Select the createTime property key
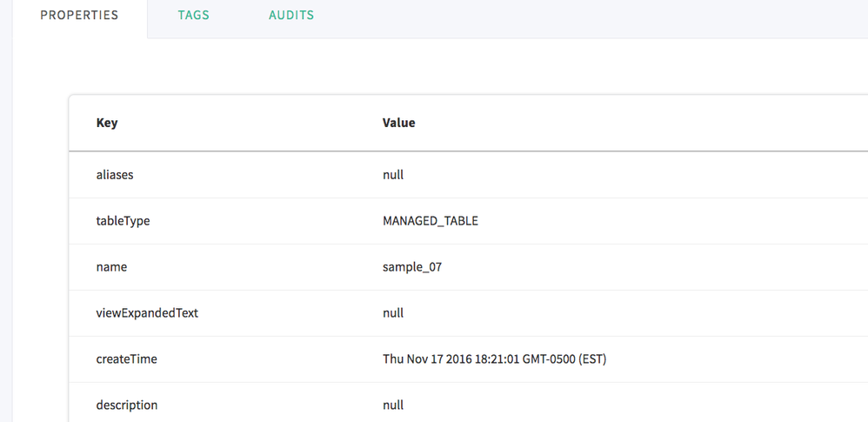 pos(126,358)
